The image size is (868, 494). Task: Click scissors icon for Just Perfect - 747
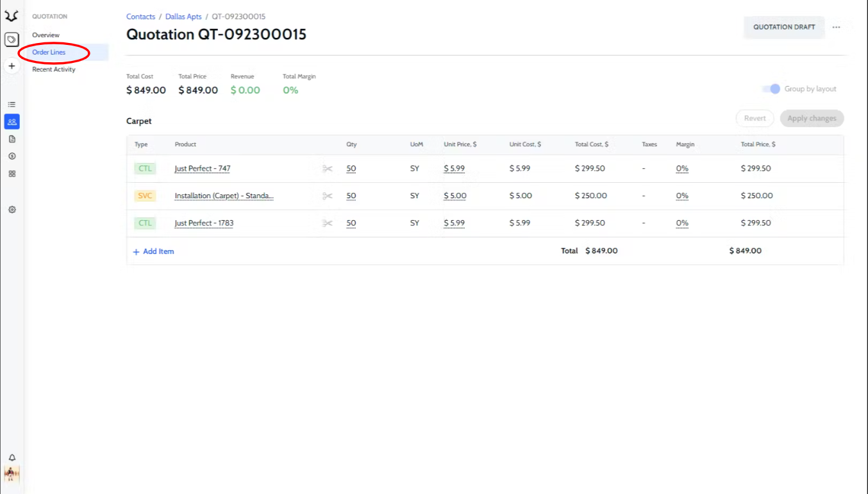click(x=328, y=169)
